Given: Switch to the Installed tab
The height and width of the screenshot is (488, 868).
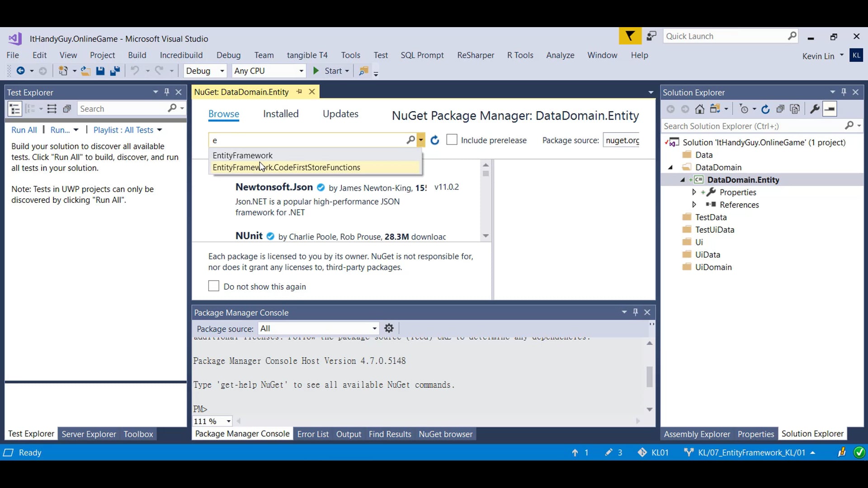Looking at the screenshot, I should [280, 114].
